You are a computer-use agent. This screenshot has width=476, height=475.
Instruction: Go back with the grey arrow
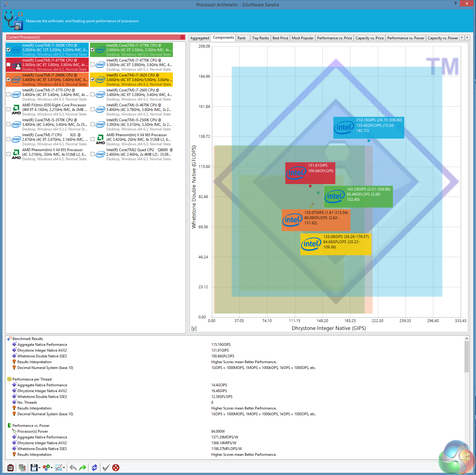[73, 467]
